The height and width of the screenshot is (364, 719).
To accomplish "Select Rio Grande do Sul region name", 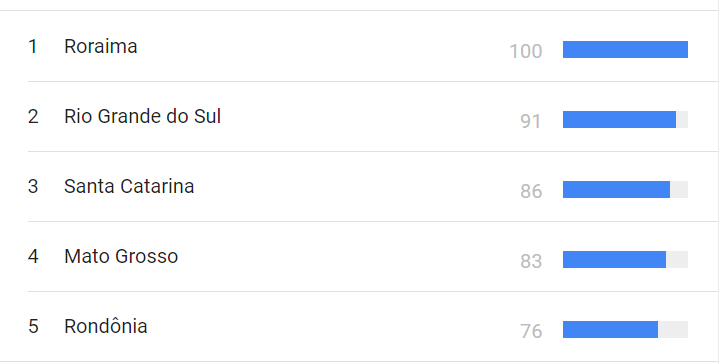I will point(143,116).
